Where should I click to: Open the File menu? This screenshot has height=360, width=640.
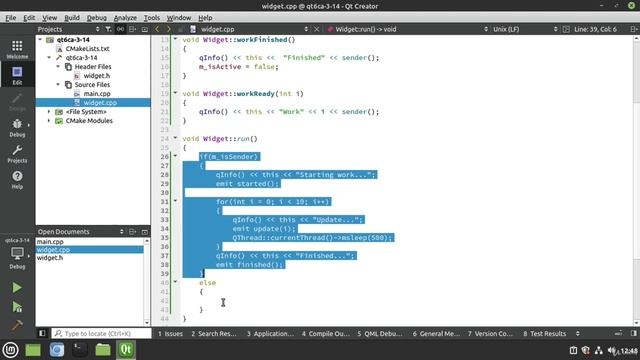tap(11, 18)
